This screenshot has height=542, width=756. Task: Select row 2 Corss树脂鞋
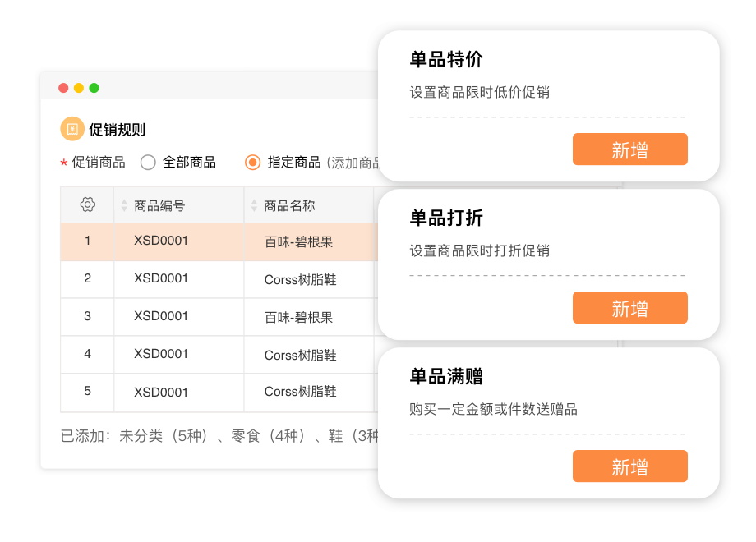[300, 280]
